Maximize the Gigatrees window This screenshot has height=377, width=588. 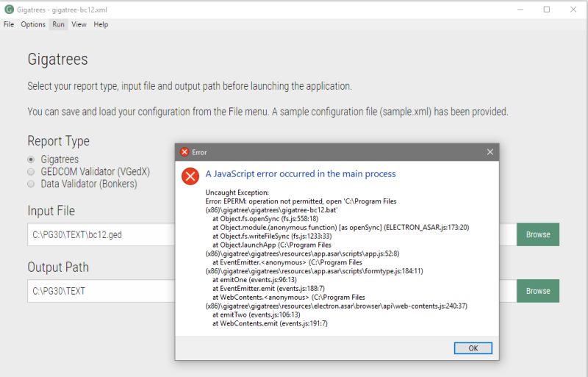[547, 10]
